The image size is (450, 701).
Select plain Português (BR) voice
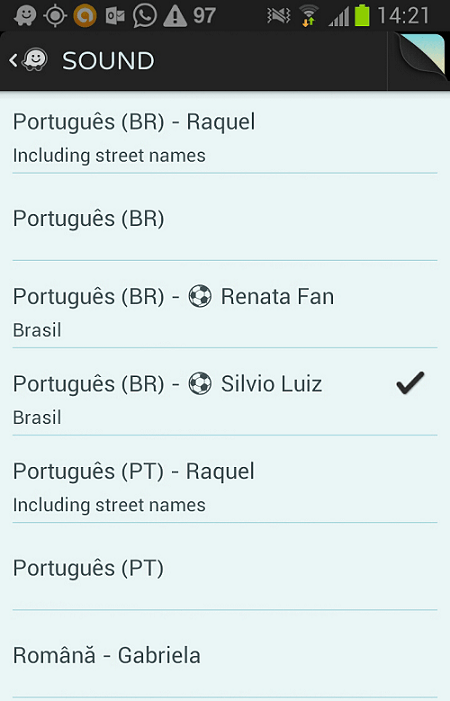pos(225,218)
